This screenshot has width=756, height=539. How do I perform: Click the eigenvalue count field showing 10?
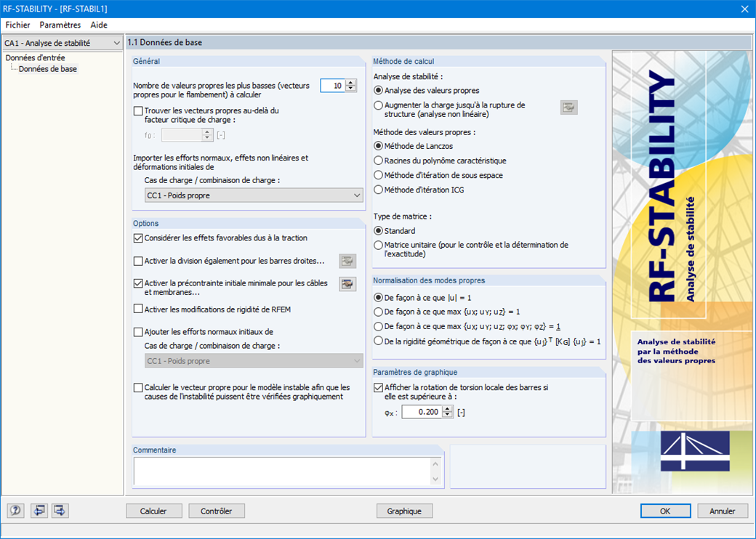click(x=333, y=86)
